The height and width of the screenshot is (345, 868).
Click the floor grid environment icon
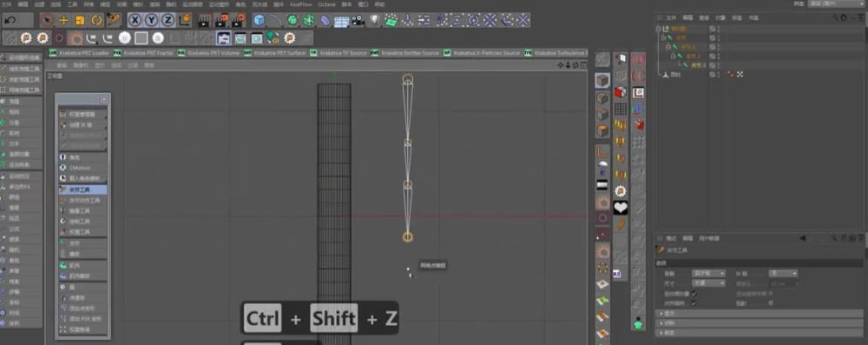pos(341,21)
